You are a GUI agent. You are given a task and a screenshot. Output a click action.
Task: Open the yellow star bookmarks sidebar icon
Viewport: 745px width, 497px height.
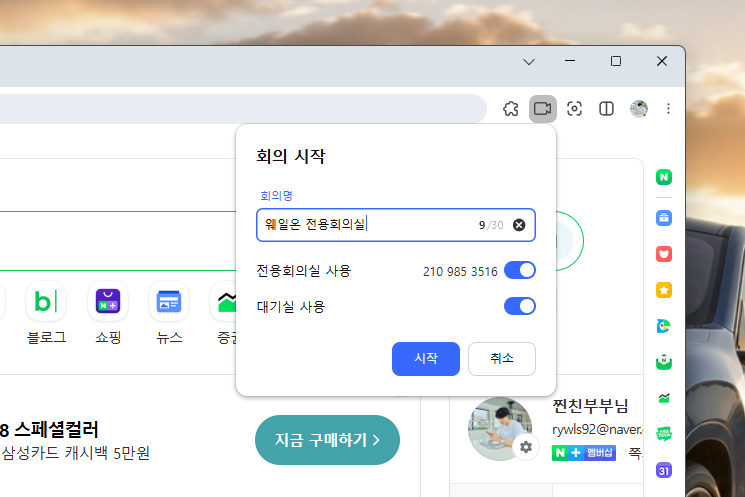(x=664, y=290)
